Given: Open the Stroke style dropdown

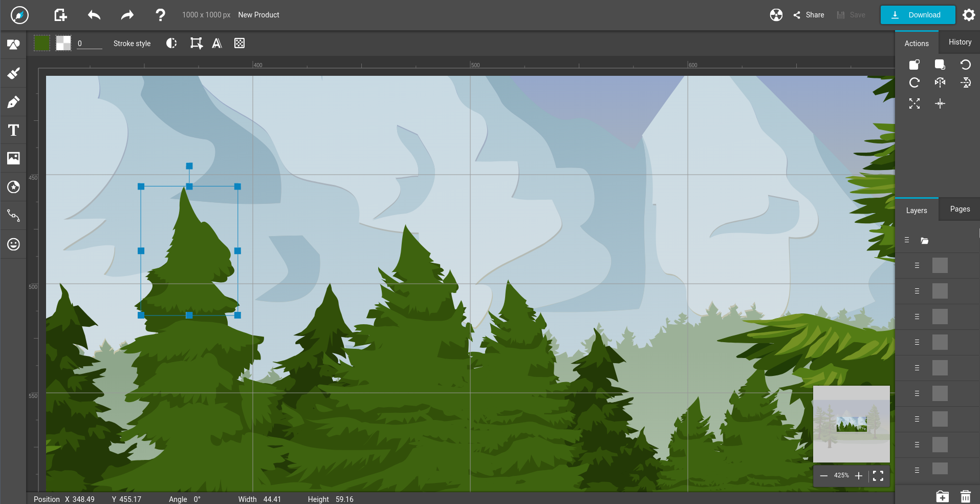Looking at the screenshot, I should tap(132, 44).
